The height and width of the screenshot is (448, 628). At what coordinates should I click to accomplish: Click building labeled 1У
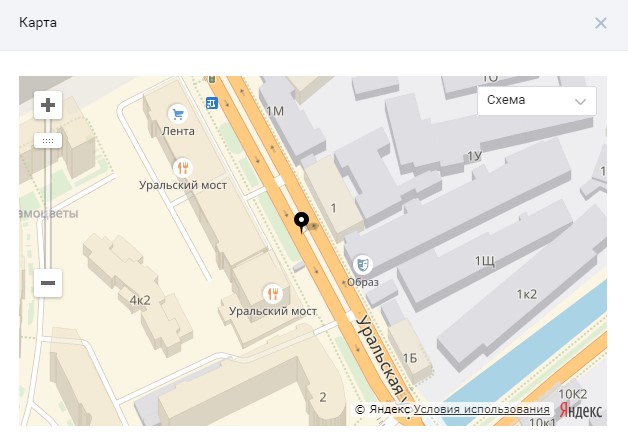pyautogui.click(x=474, y=156)
